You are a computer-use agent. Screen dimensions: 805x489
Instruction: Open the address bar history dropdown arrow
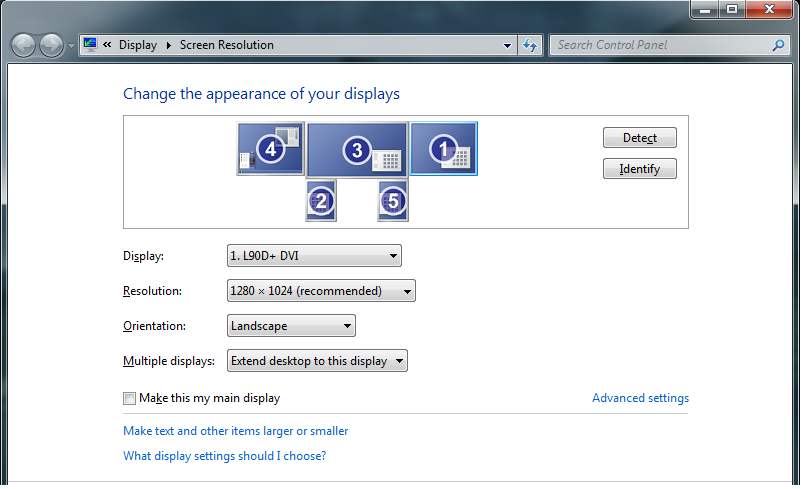507,45
